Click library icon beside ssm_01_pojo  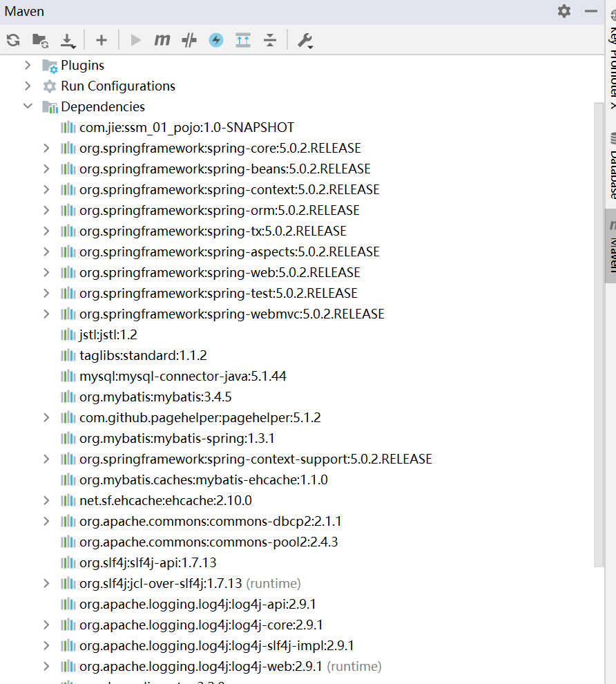(68, 127)
